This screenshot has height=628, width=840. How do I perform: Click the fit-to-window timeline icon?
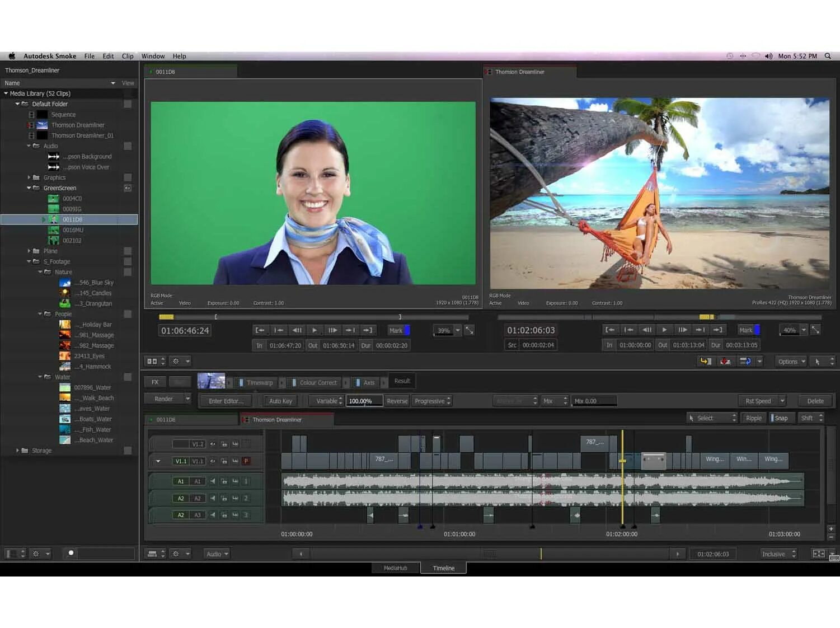(x=819, y=554)
